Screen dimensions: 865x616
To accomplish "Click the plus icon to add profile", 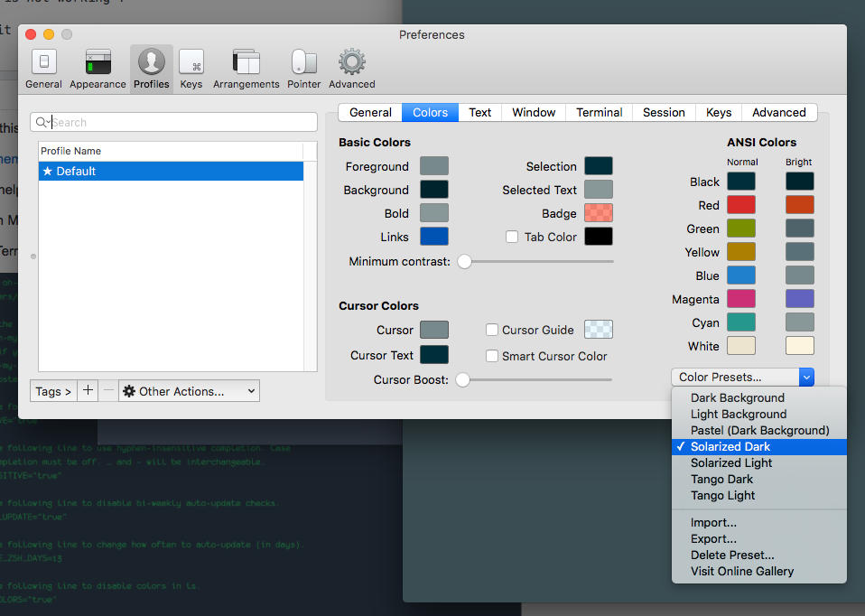I will click(88, 391).
